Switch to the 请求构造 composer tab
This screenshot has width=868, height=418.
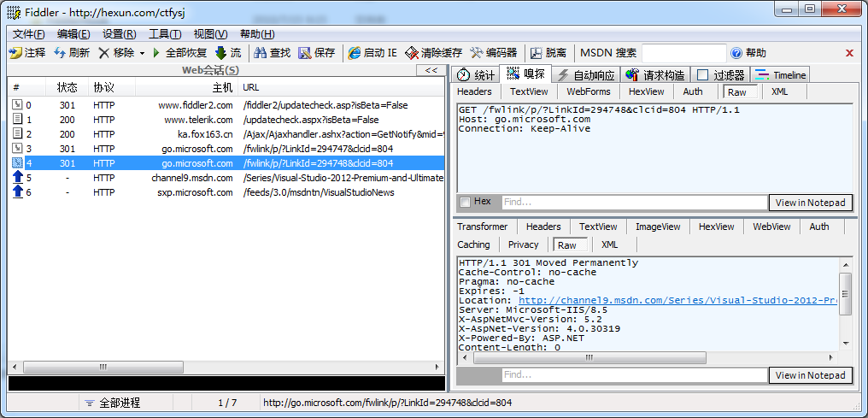[655, 74]
